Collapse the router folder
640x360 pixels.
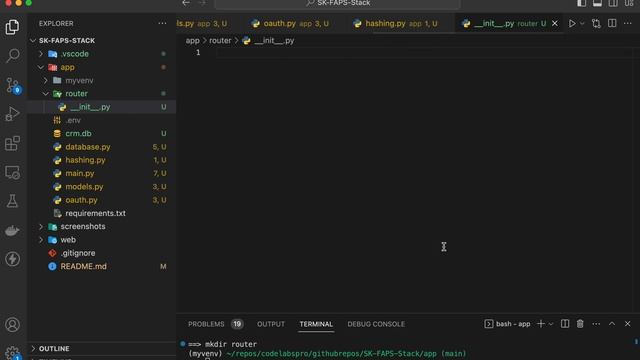46,94
